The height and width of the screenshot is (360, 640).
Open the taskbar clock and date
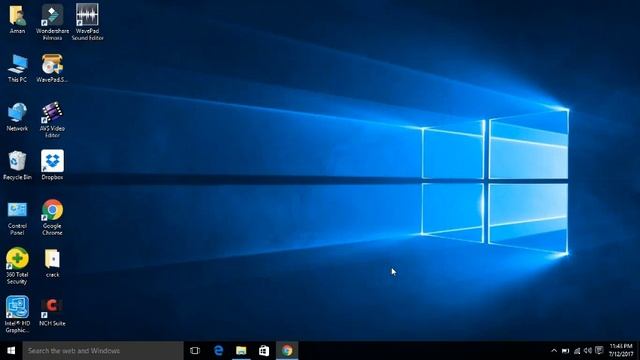click(x=621, y=351)
